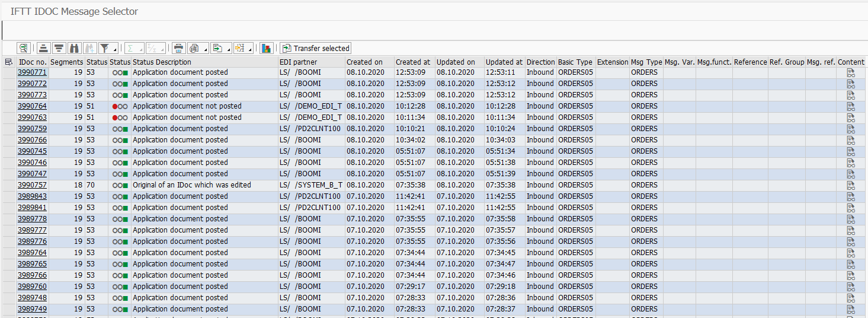The width and height of the screenshot is (868, 318).
Task: Click the Created on column header
Action: point(364,62)
